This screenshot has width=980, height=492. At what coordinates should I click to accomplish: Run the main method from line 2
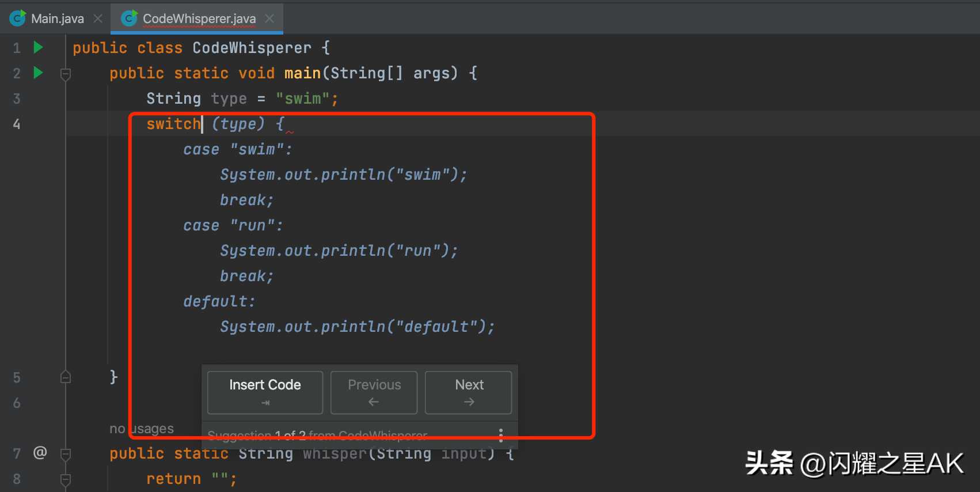coord(39,73)
